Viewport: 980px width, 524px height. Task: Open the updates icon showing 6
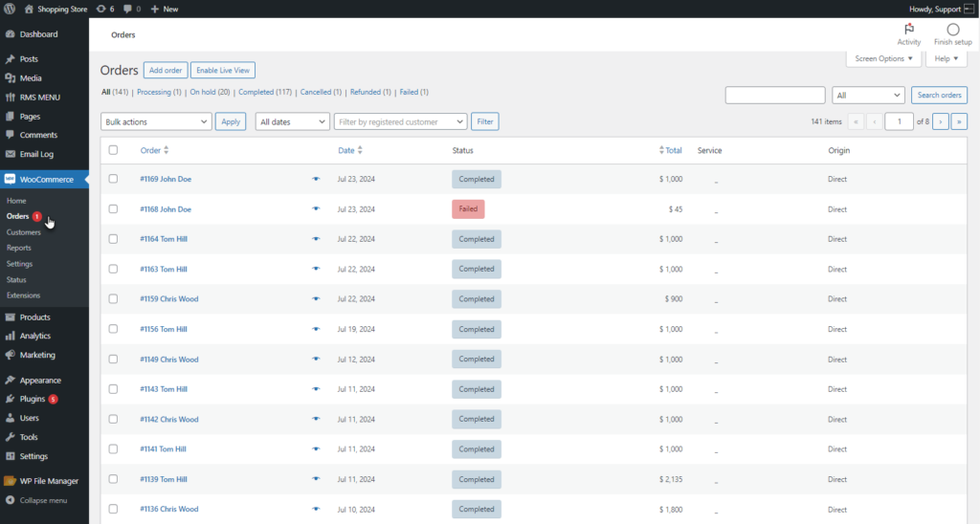coord(101,9)
